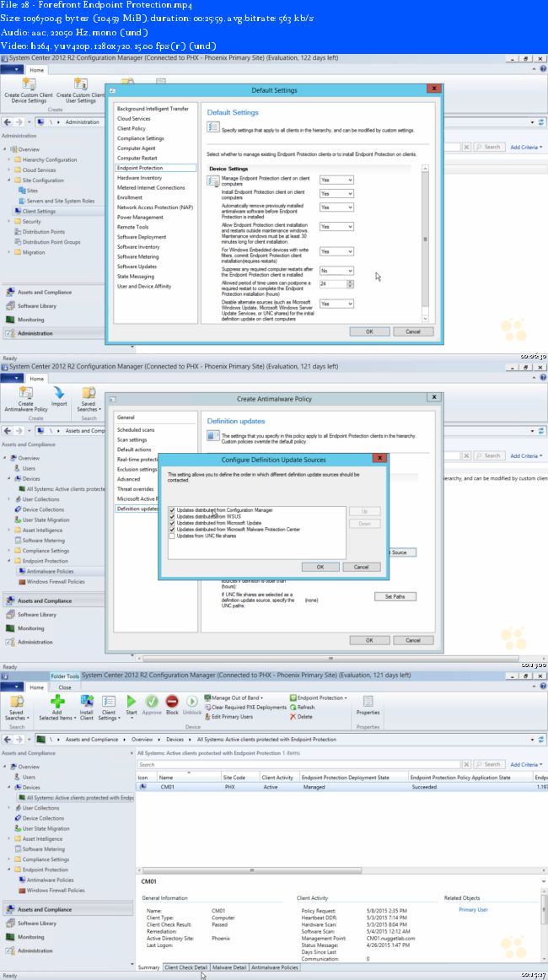Select User and Device Affinity settings
The image size is (548, 980).
(x=143, y=286)
